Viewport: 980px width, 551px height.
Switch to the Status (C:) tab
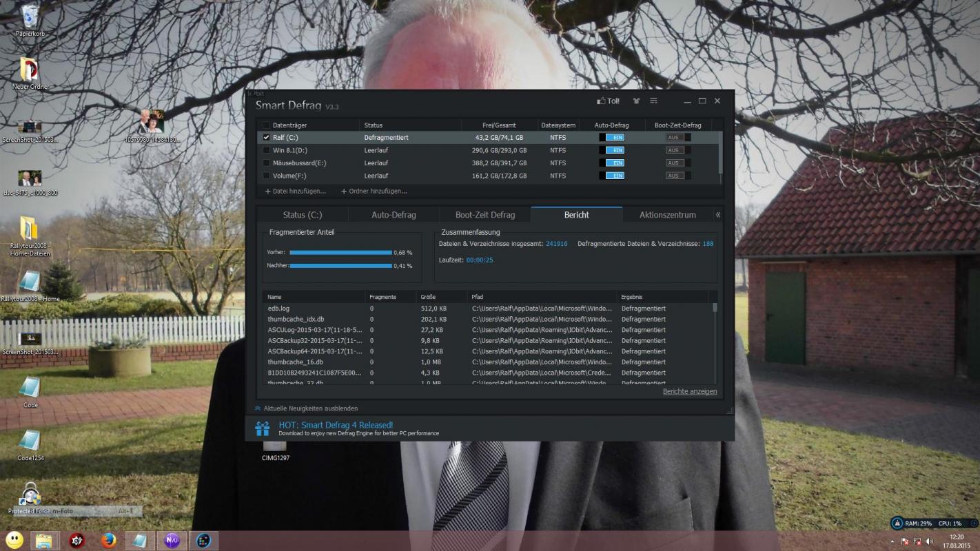(x=302, y=215)
